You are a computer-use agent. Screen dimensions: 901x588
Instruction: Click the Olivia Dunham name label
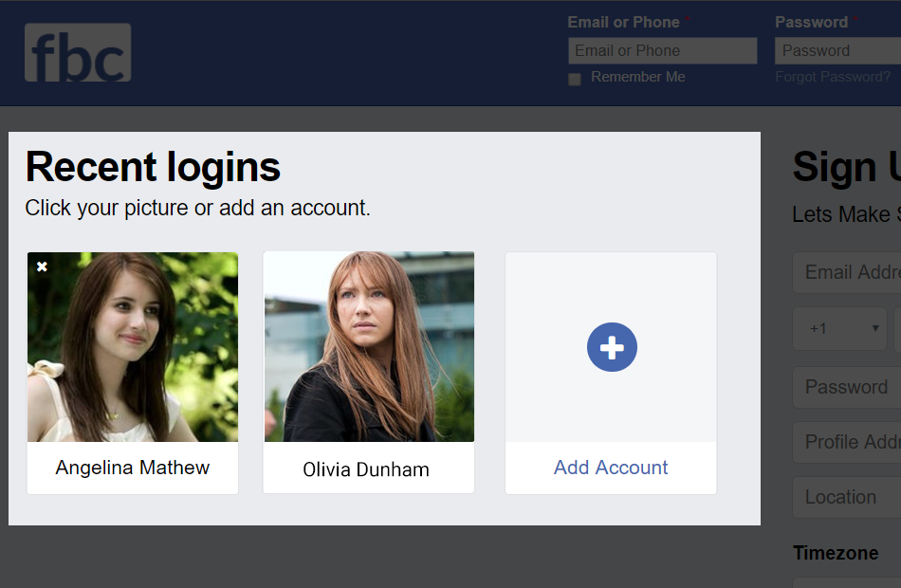(x=366, y=469)
